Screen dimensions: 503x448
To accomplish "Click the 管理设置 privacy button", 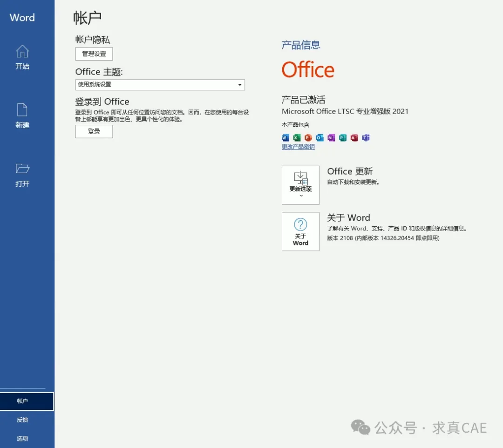I will 94,54.
